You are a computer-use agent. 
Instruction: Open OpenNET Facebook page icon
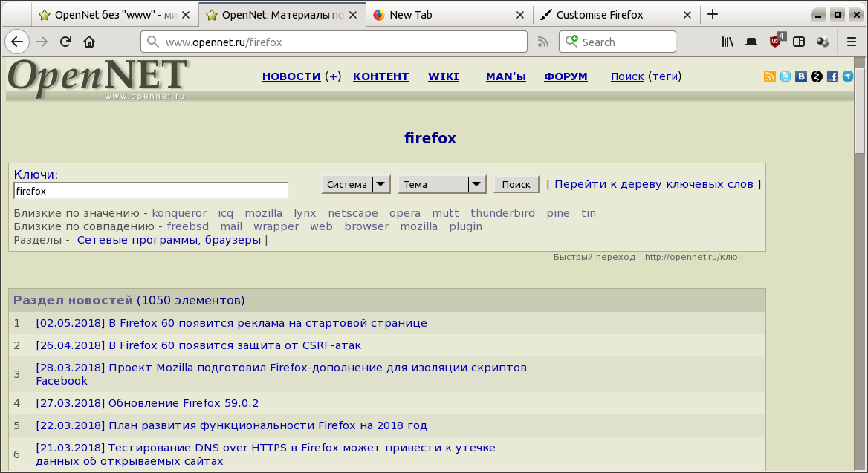coord(832,76)
